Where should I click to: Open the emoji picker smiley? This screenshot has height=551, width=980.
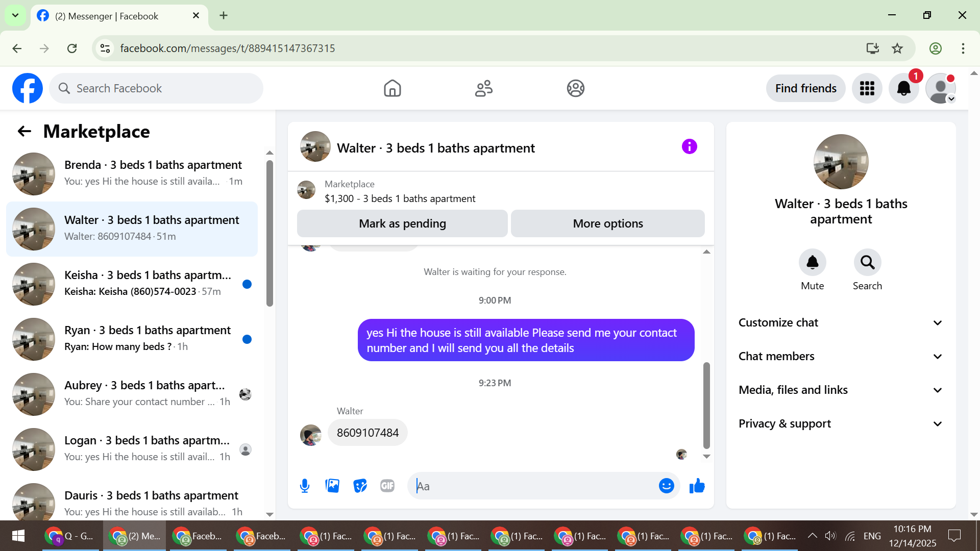(x=666, y=486)
